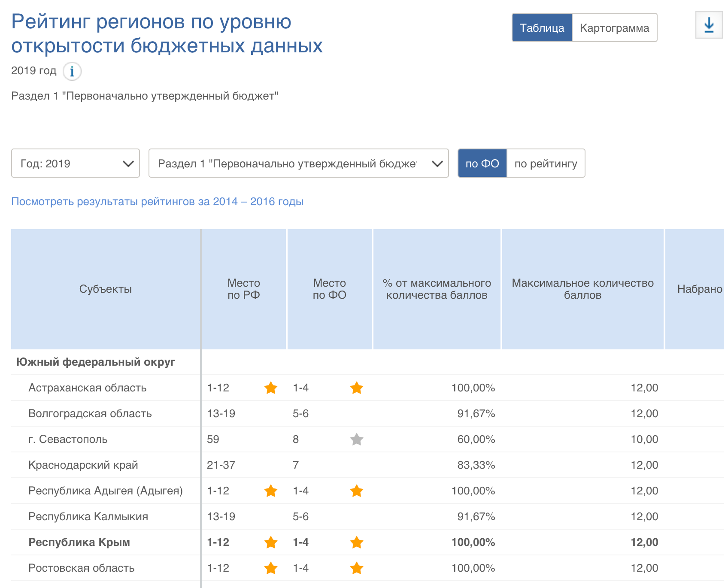Select the Таблица view tab
The height and width of the screenshot is (588, 728).
pos(542,28)
